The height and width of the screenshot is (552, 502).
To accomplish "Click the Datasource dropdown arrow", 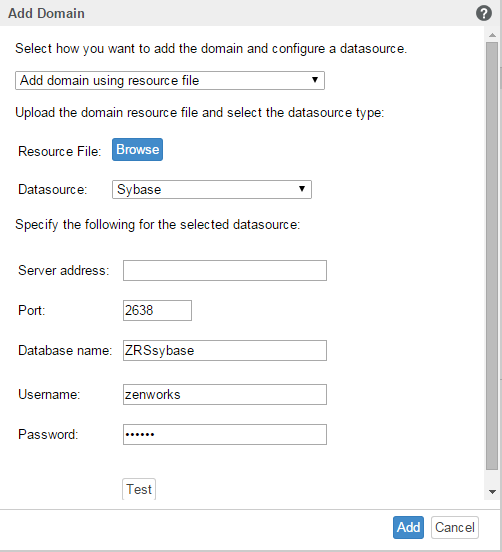I will [x=302, y=189].
